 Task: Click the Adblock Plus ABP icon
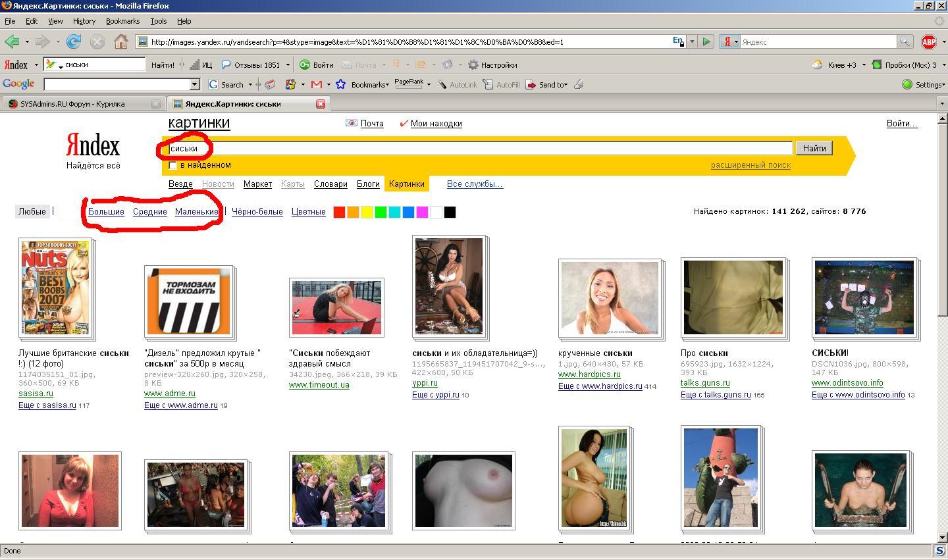click(x=929, y=41)
